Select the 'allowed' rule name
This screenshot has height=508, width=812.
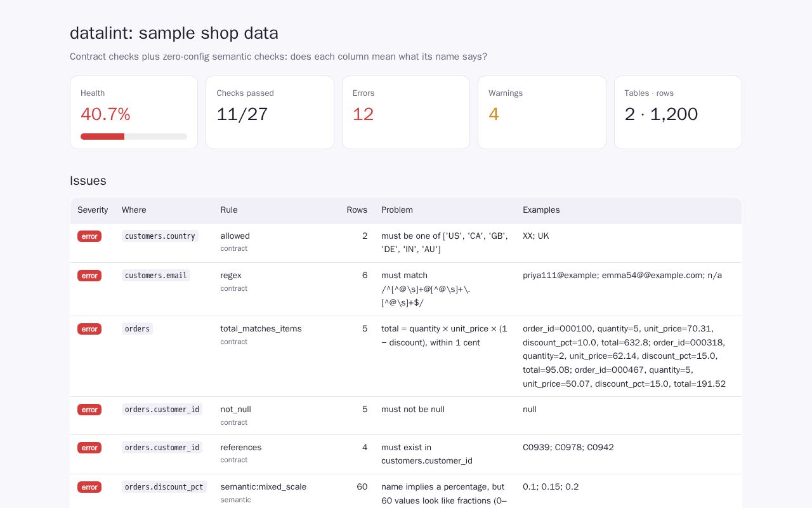click(x=235, y=236)
